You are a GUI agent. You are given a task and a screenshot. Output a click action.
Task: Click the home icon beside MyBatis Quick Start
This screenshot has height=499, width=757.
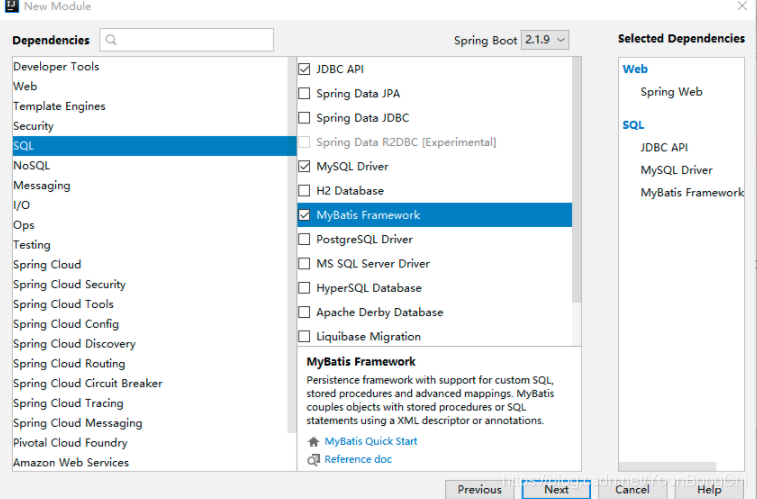click(313, 442)
